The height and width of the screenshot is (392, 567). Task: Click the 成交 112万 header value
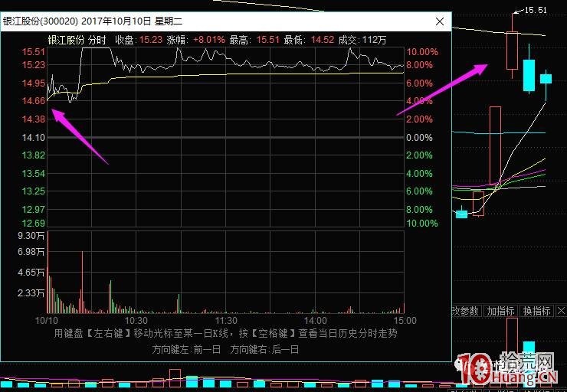pyautogui.click(x=362, y=40)
